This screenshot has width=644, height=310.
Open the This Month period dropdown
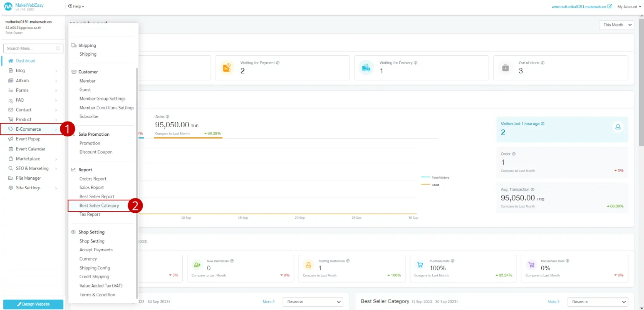click(616, 25)
